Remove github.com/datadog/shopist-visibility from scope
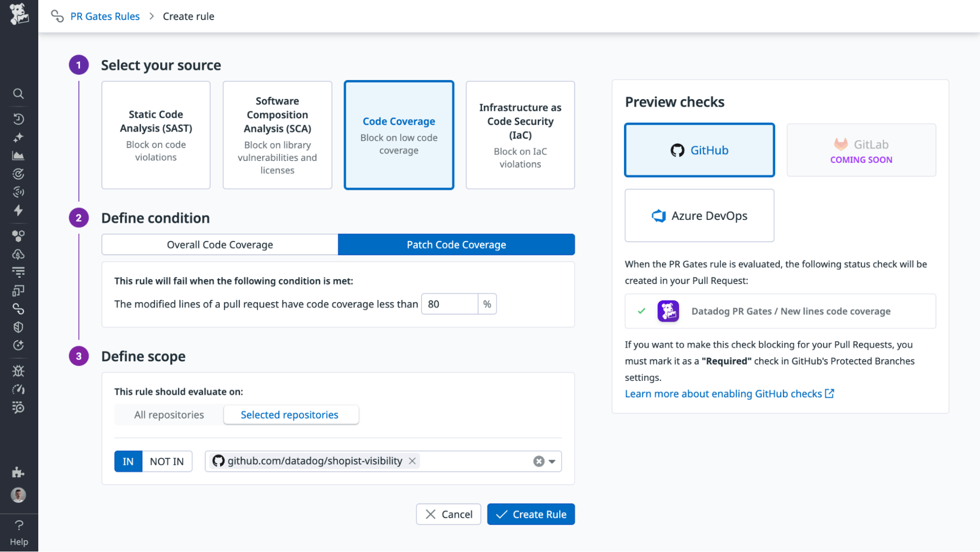Viewport: 980px width, 552px height. pyautogui.click(x=412, y=461)
